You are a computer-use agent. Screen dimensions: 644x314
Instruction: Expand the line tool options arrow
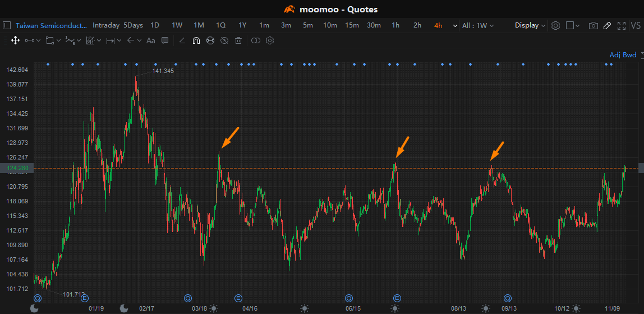pyautogui.click(x=38, y=40)
